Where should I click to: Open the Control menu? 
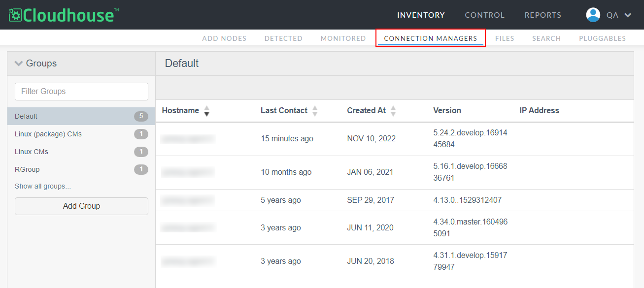point(485,15)
